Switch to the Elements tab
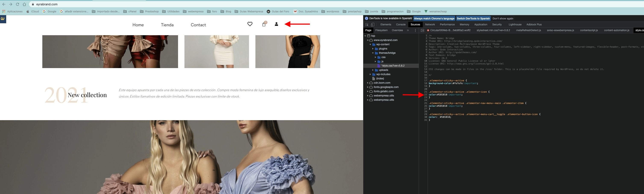 386,25
